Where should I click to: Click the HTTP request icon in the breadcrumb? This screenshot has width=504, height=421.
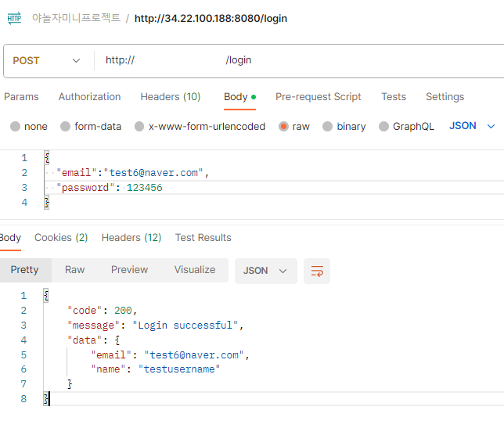coord(14,18)
